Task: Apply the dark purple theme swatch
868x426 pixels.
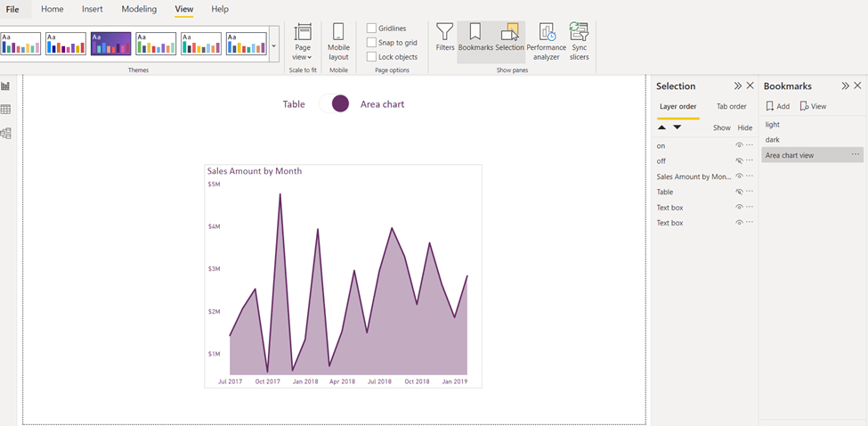Action: coord(110,43)
